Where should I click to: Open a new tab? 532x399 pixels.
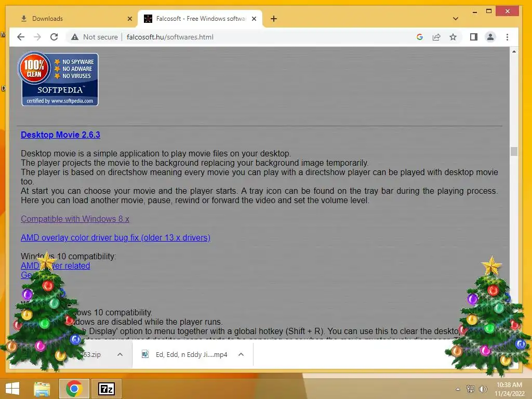274,19
